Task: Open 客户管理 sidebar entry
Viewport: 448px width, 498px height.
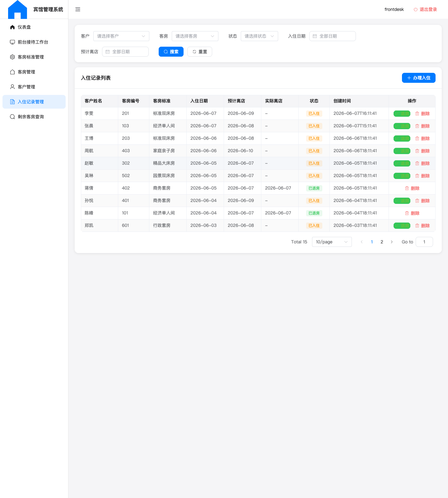Action: tap(34, 87)
